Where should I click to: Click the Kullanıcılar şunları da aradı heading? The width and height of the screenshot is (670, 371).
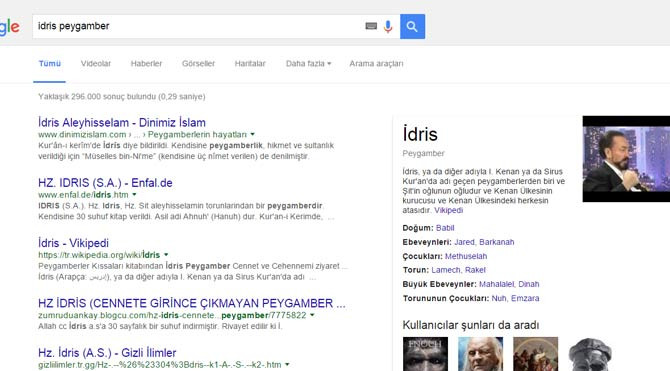coord(470,325)
